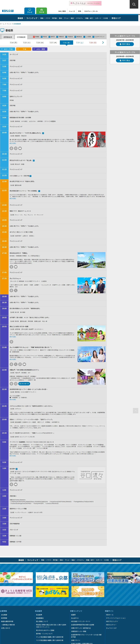This screenshot has height=644, width=140.
Task: Open 採用情報 footer link
Action: (4, 618)
